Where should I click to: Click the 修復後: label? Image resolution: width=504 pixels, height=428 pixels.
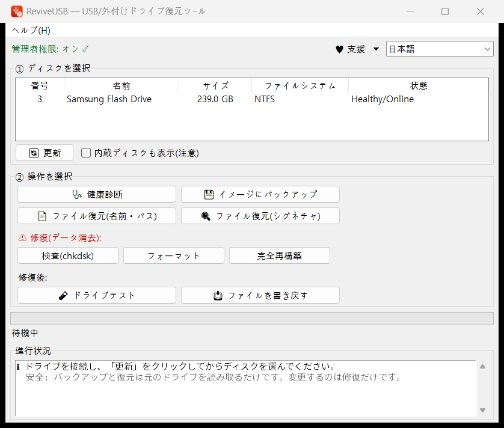(x=33, y=277)
